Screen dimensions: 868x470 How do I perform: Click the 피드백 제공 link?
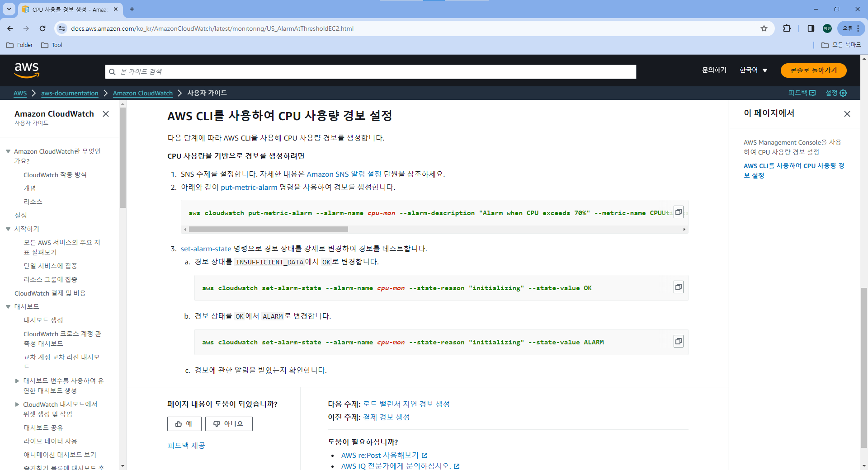pos(186,446)
